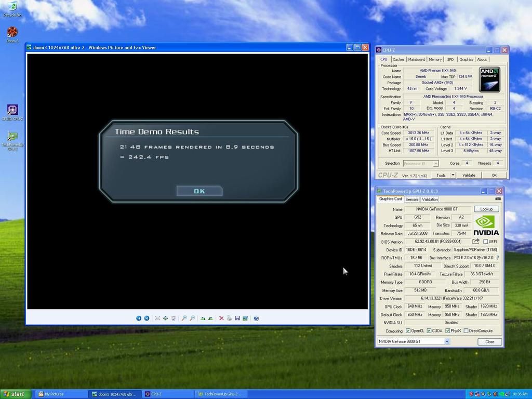Viewport: 532px width, 399px height.
Task: Click the Driver Version value in GPU-Z
Action: pos(451,299)
